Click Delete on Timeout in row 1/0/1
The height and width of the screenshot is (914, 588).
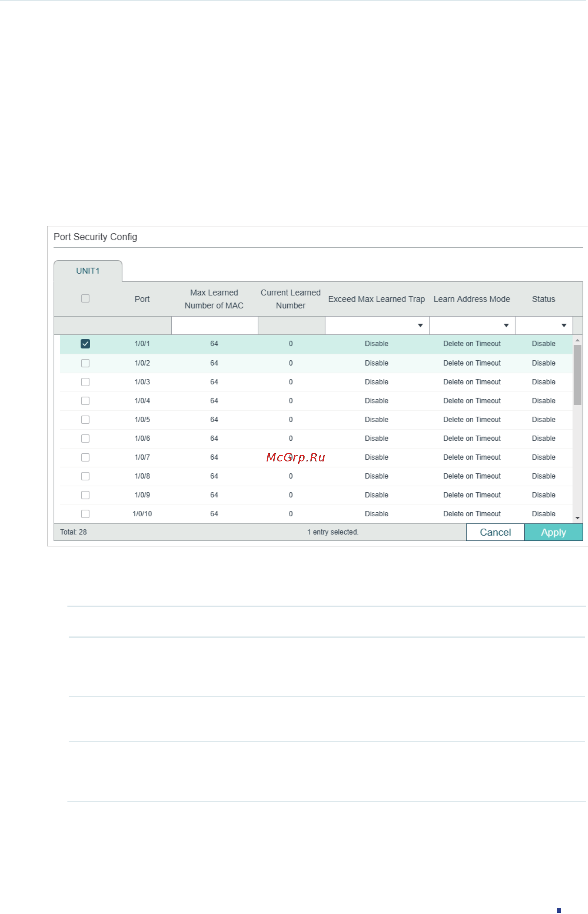472,343
